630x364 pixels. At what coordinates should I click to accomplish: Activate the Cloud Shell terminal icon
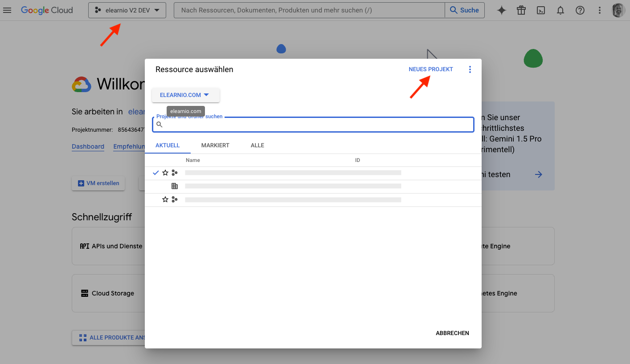click(x=541, y=10)
